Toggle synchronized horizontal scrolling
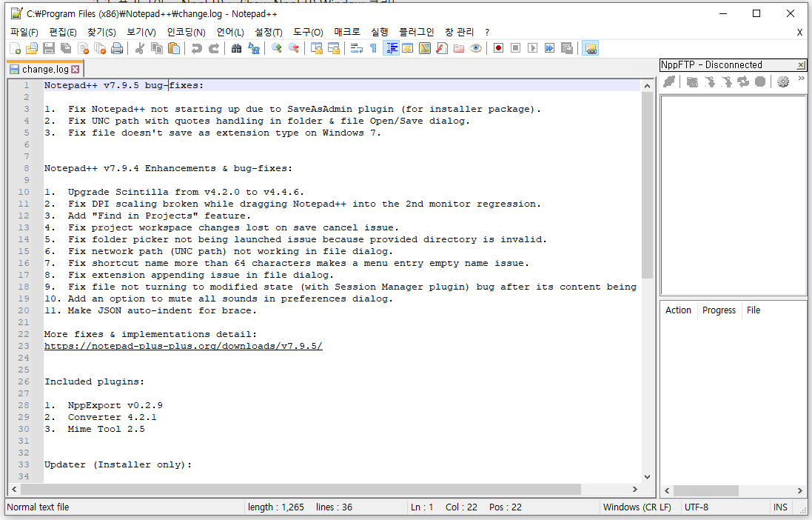The width and height of the screenshot is (812, 520). click(x=334, y=49)
